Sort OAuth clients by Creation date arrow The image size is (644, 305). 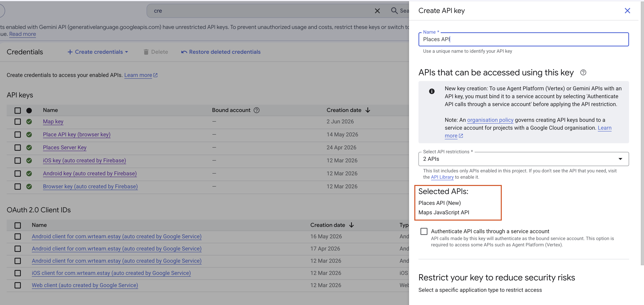(351, 225)
